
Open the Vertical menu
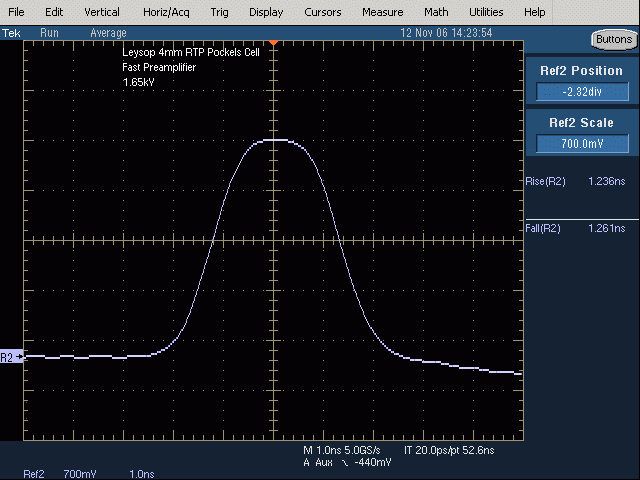click(102, 12)
